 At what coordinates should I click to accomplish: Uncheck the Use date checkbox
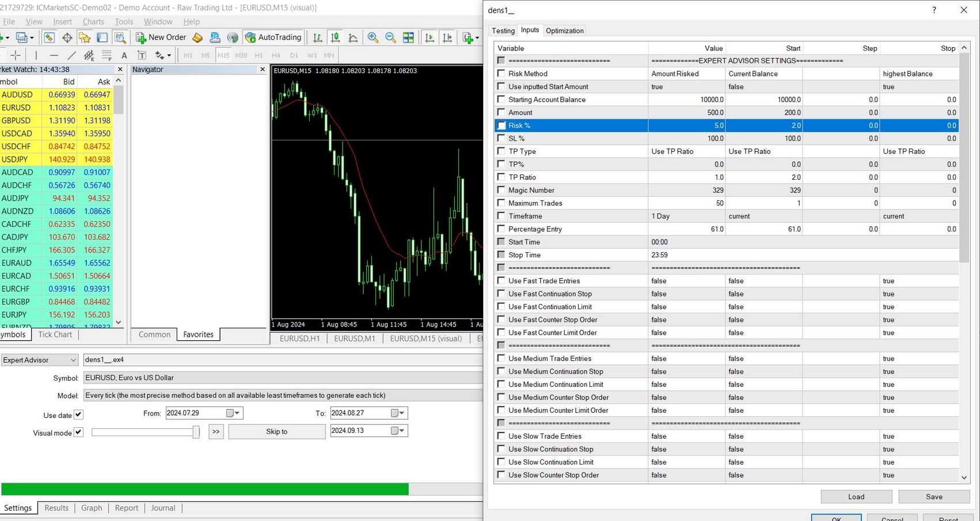(78, 414)
